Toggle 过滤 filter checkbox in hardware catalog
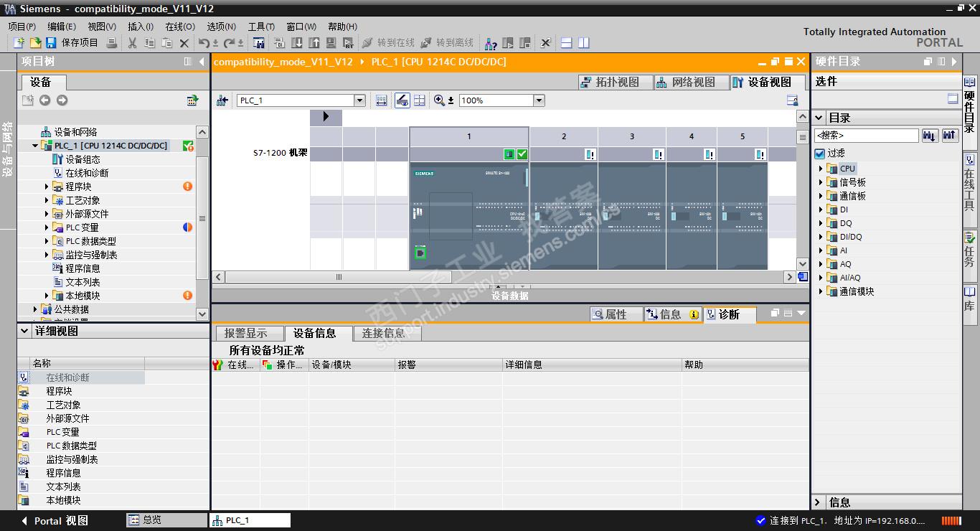 tap(820, 154)
